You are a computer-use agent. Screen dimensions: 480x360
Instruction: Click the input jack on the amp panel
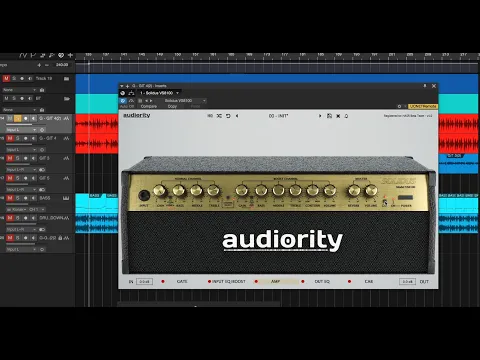(x=144, y=195)
